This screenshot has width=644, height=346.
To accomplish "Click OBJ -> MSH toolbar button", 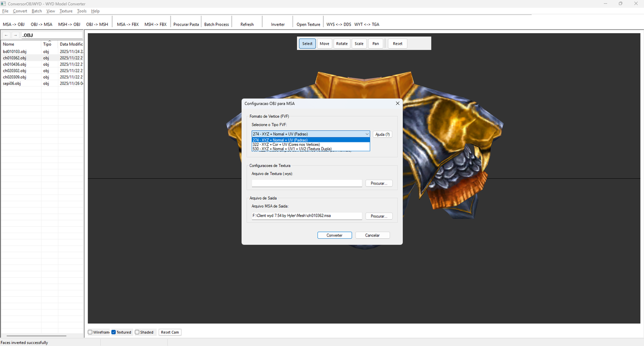I will pyautogui.click(x=97, y=24).
